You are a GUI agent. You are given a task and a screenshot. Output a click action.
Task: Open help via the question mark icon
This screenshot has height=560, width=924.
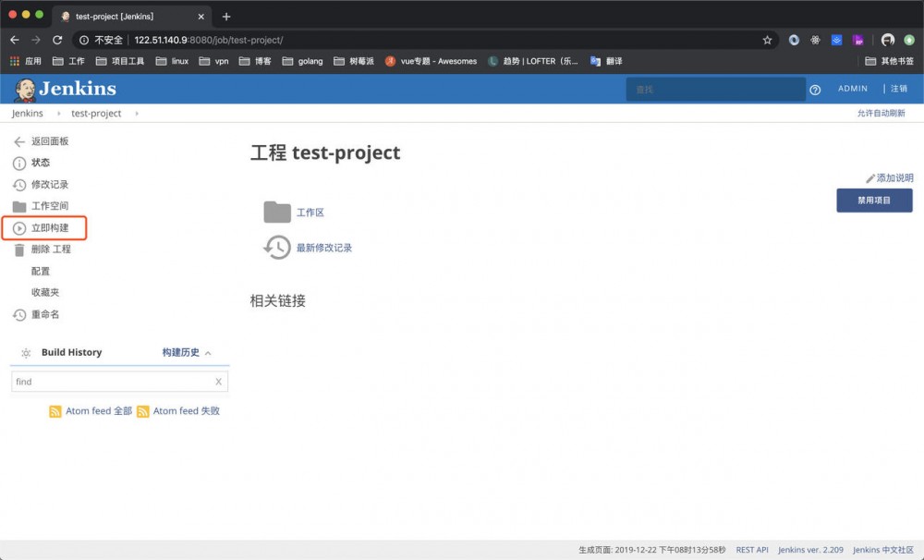[815, 89]
